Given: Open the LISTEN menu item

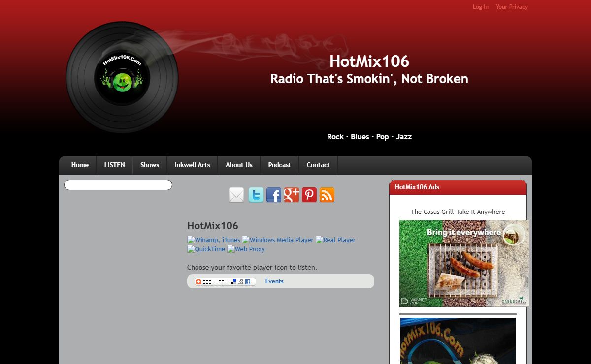Looking at the screenshot, I should point(114,165).
